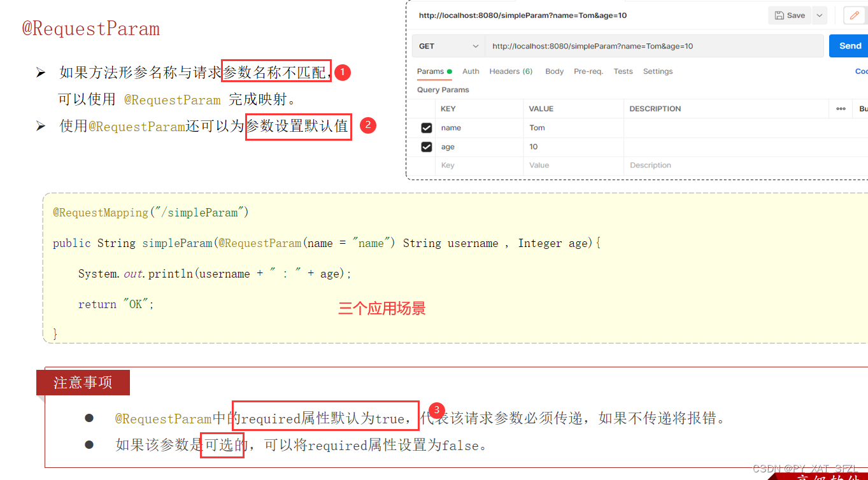Click the 'Tom' value cell
The width and height of the screenshot is (868, 480).
(573, 128)
